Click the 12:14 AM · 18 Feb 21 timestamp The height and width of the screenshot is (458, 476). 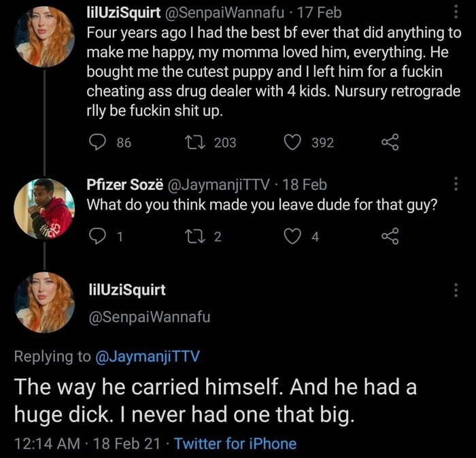tap(87, 444)
